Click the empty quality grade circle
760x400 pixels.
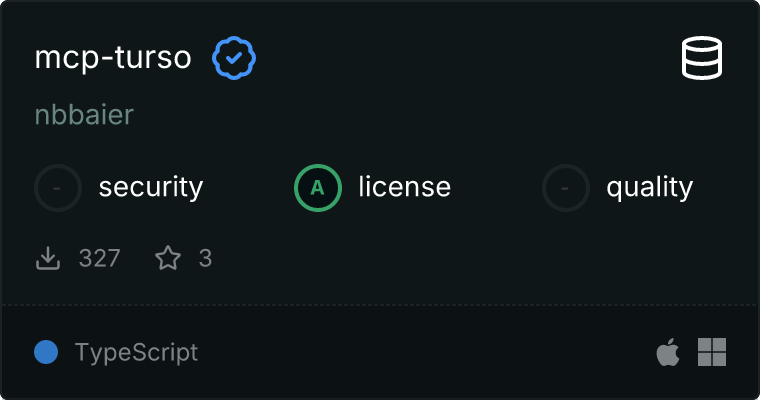tap(566, 187)
